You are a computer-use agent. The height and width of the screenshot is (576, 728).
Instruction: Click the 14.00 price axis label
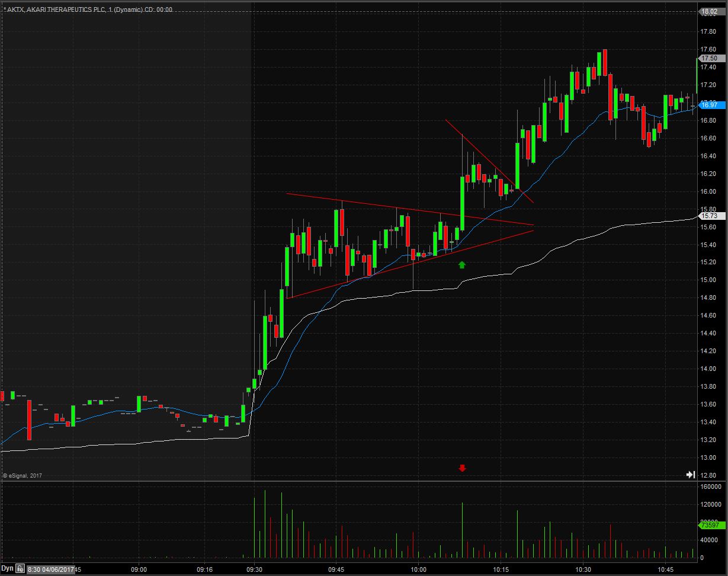pos(708,369)
